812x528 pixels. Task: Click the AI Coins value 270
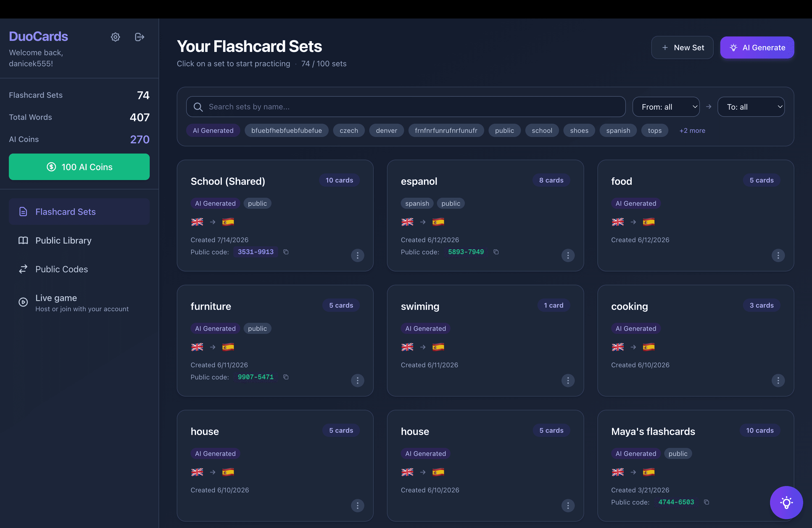pyautogui.click(x=139, y=139)
